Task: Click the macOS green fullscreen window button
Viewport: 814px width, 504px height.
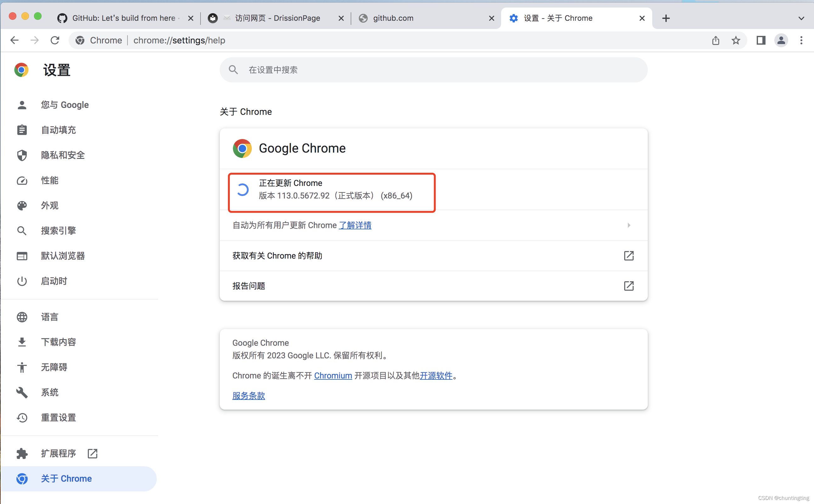Action: coord(38,16)
